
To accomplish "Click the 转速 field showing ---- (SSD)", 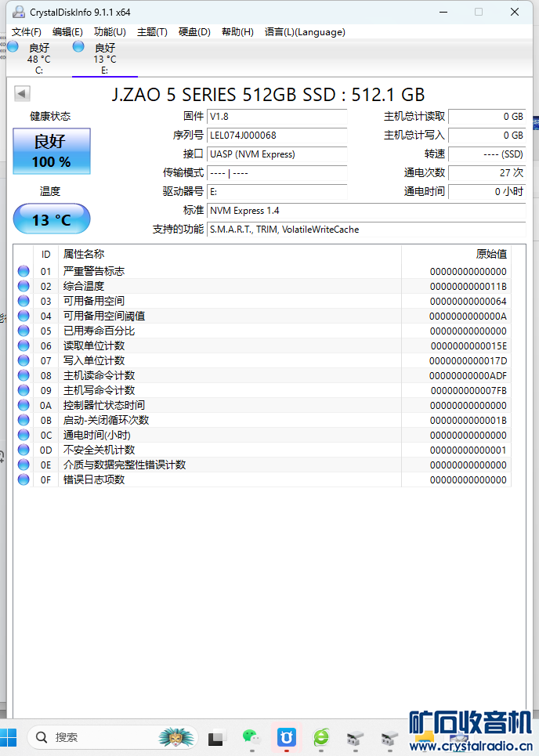I will tap(487, 154).
